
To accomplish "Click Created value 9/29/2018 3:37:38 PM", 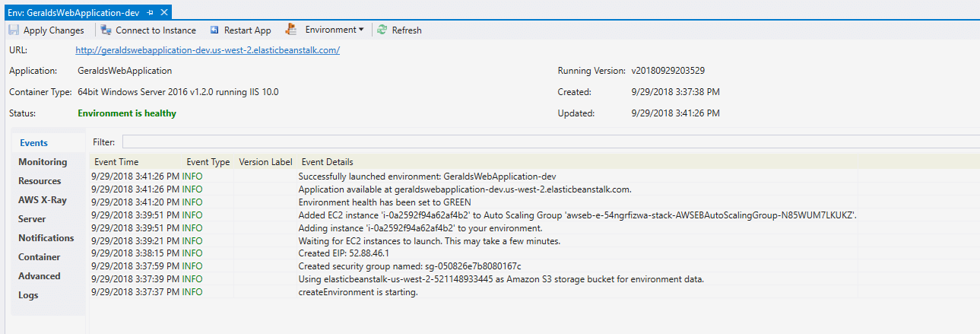I will point(676,92).
